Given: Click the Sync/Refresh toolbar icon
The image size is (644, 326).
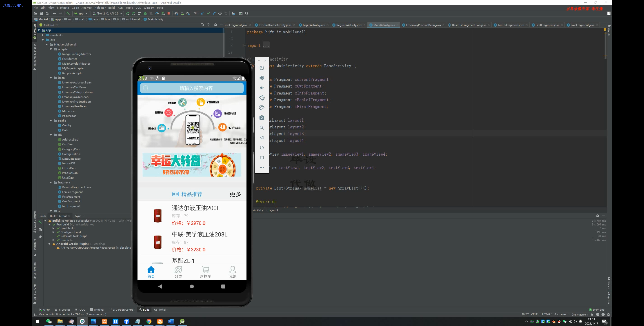Looking at the screenshot, I should 47,13.
